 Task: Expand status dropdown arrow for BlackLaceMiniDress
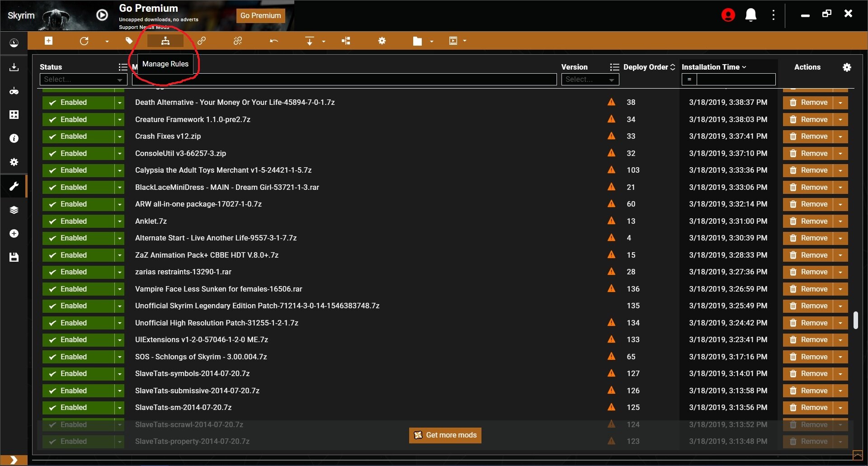click(x=119, y=187)
